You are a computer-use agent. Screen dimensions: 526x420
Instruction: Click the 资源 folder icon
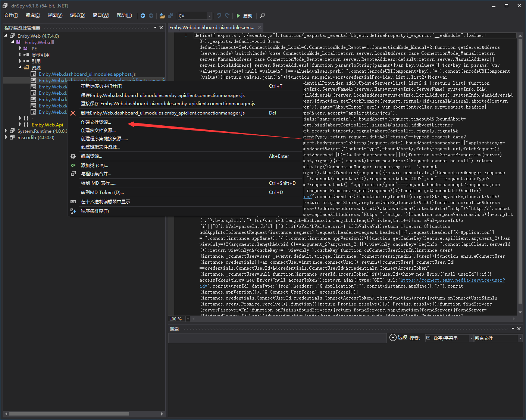(x=26, y=68)
